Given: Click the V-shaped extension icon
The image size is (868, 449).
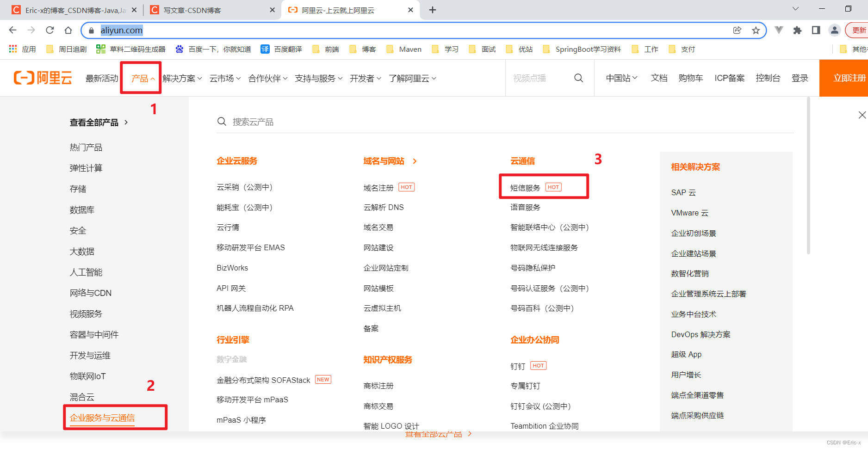Looking at the screenshot, I should pyautogui.click(x=779, y=30).
